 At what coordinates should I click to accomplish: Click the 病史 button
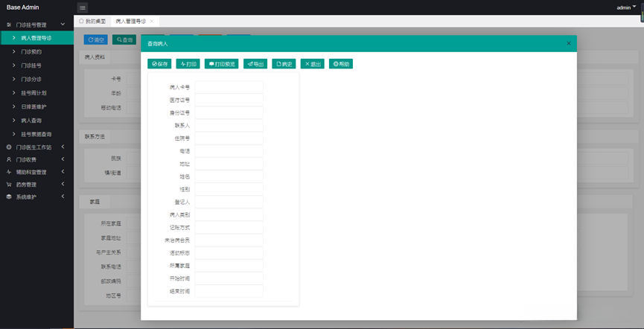284,64
